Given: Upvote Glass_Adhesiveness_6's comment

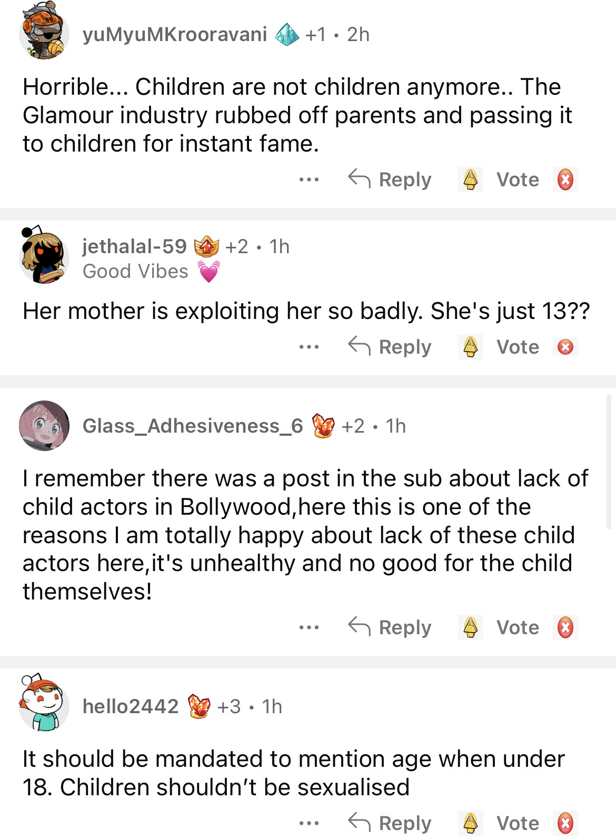Looking at the screenshot, I should (x=470, y=627).
